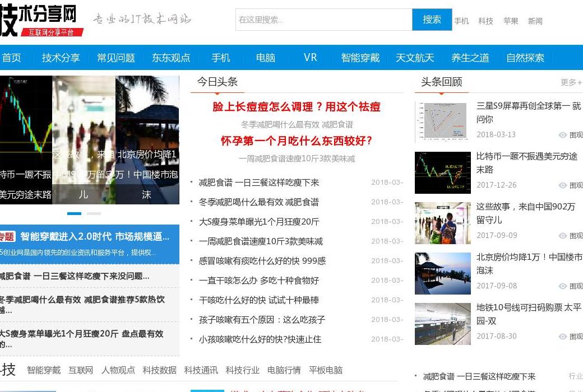Click the 比特币 candlestick chart thumbnail

442,172
